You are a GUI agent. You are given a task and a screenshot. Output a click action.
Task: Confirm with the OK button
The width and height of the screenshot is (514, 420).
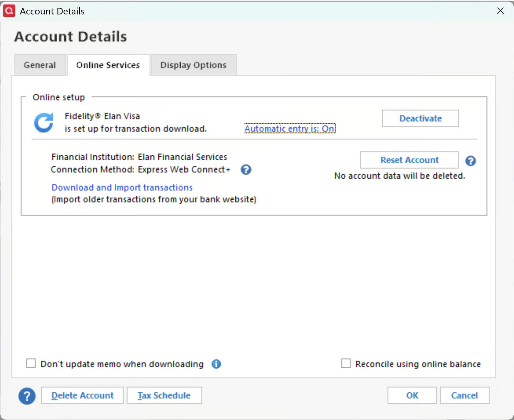412,396
